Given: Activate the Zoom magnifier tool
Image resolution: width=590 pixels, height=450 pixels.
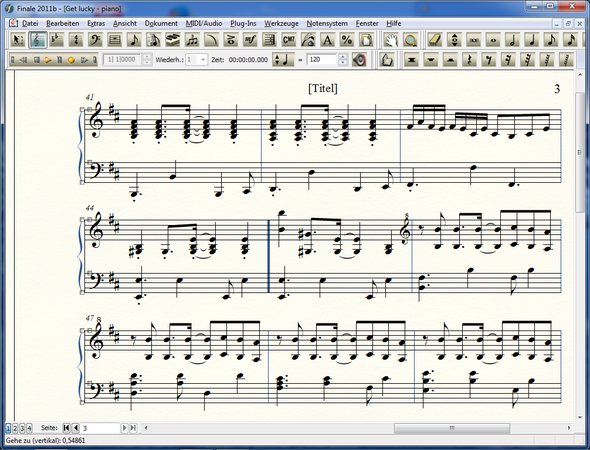Looking at the screenshot, I should pyautogui.click(x=410, y=40).
